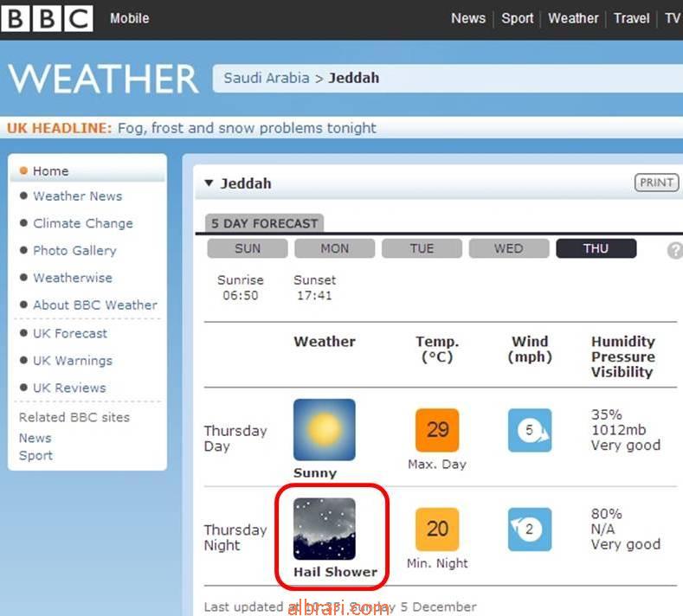683x616 pixels.
Task: Click the 20 min night temperature badge
Action: 437,529
